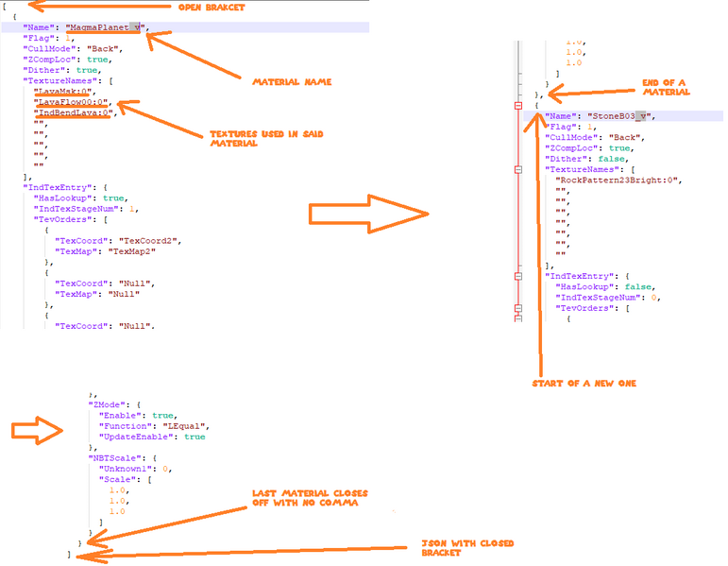Click the "IndTexStageNum": 1 line
This screenshot has height=566, width=728.
(x=85, y=209)
